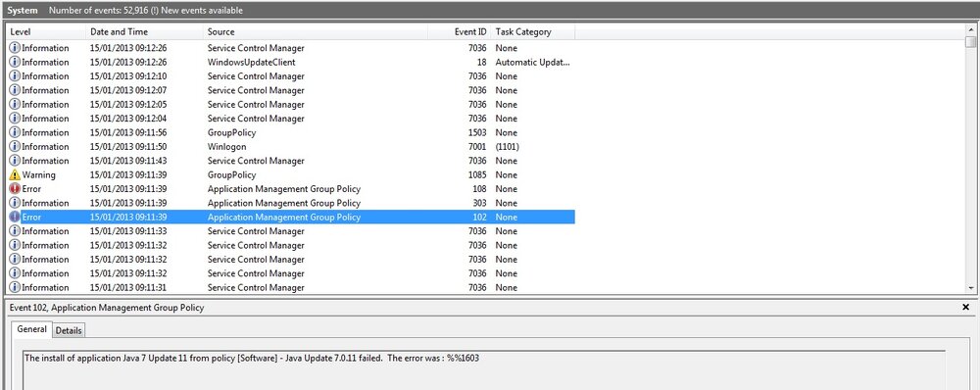This screenshot has height=390, width=980.
Task: Open the Details tab
Action: tap(69, 330)
